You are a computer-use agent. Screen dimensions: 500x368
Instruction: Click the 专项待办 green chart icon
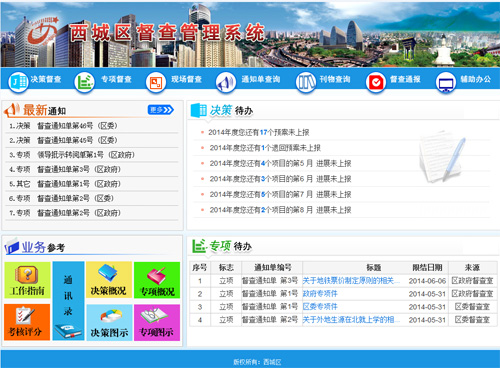[199, 246]
